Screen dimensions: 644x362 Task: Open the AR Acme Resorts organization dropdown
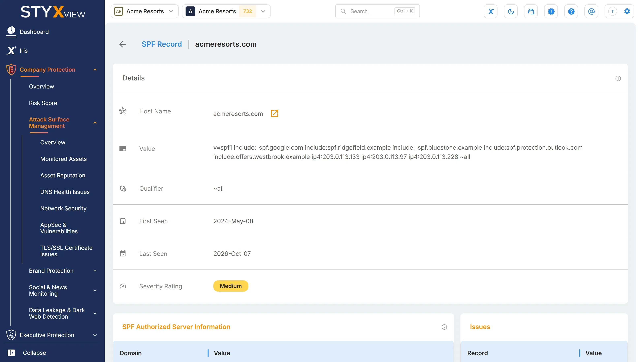click(144, 11)
